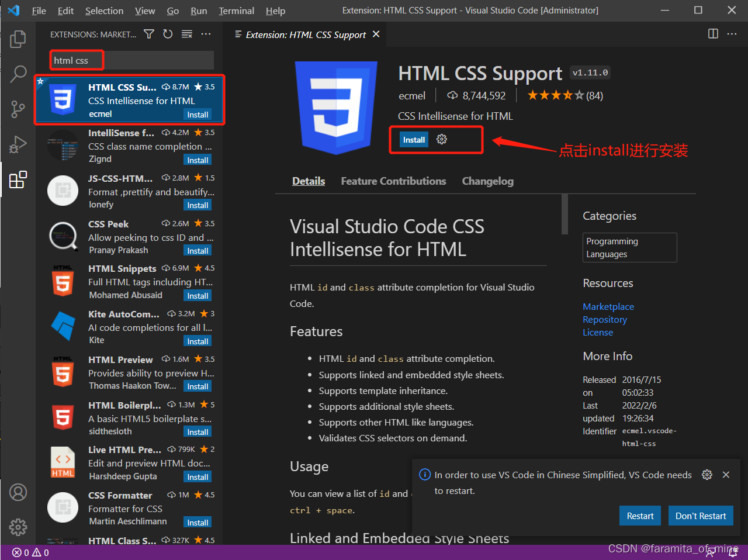The height and width of the screenshot is (560, 748).
Task: Filter extensions with the funnel icon
Action: coord(149,34)
